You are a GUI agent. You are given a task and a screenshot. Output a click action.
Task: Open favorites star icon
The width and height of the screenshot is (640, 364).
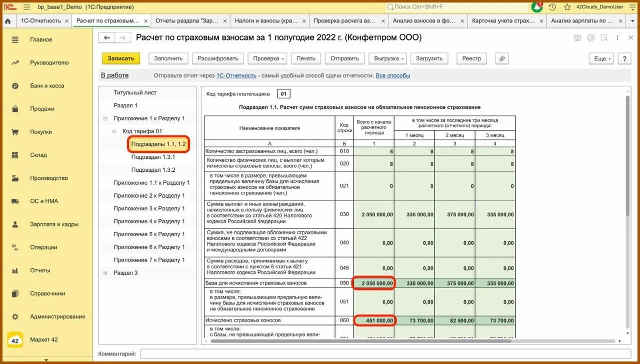[x=567, y=7]
